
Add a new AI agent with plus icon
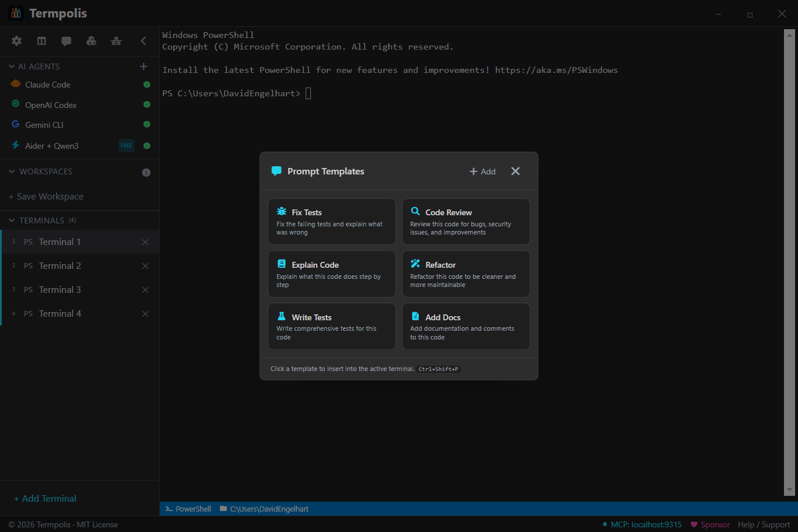click(x=143, y=66)
